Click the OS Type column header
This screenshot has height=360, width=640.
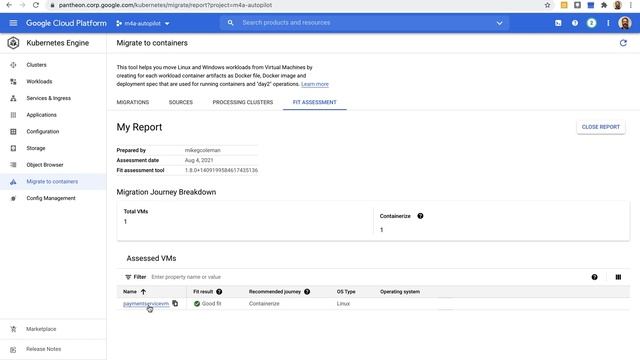[x=346, y=292]
